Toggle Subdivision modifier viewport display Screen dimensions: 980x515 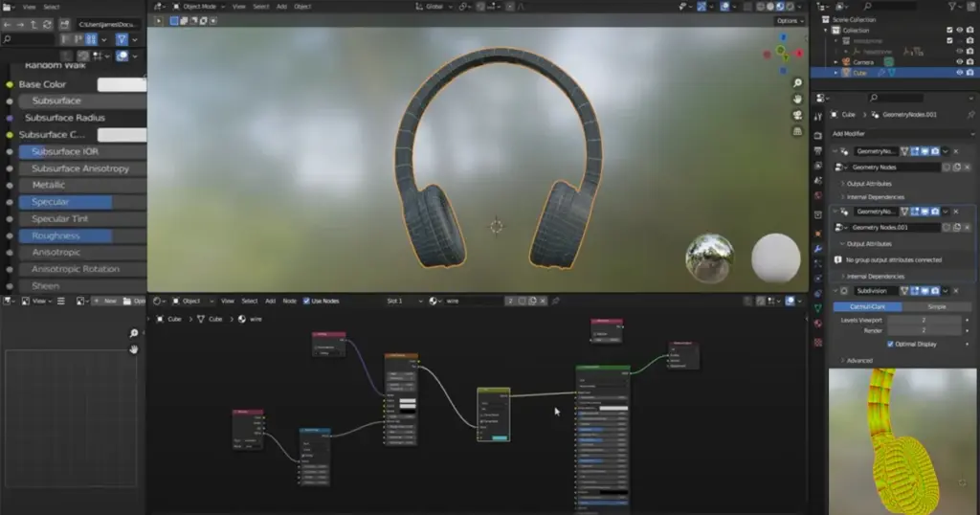click(924, 291)
